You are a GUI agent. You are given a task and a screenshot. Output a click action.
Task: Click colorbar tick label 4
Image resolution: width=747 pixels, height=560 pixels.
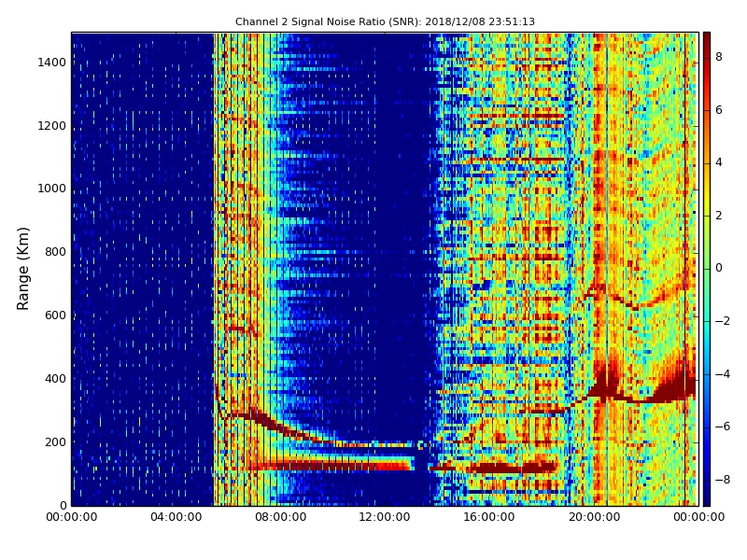click(718, 162)
